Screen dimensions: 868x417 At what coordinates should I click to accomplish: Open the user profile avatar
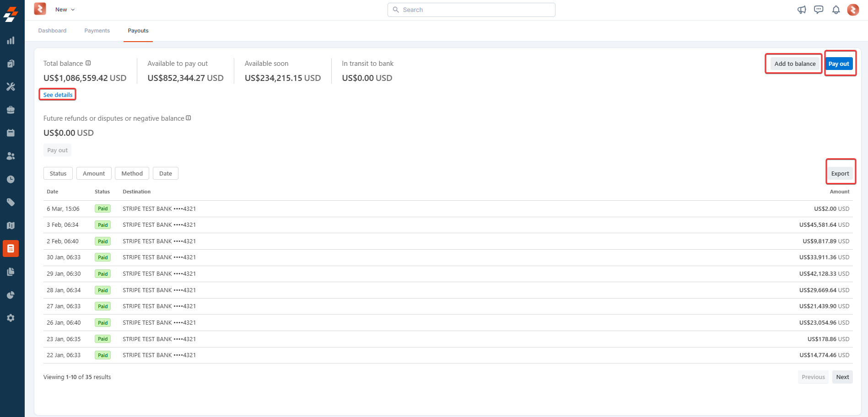[x=853, y=10]
